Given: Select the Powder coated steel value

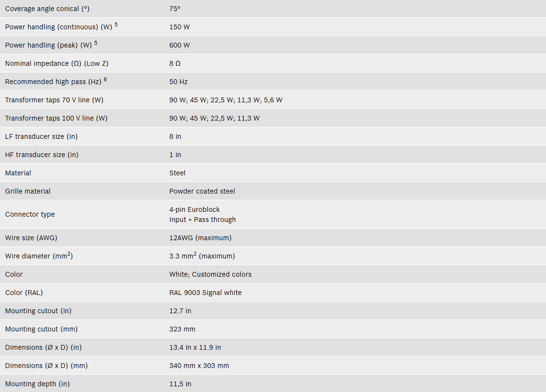Looking at the screenshot, I should click(x=202, y=191).
